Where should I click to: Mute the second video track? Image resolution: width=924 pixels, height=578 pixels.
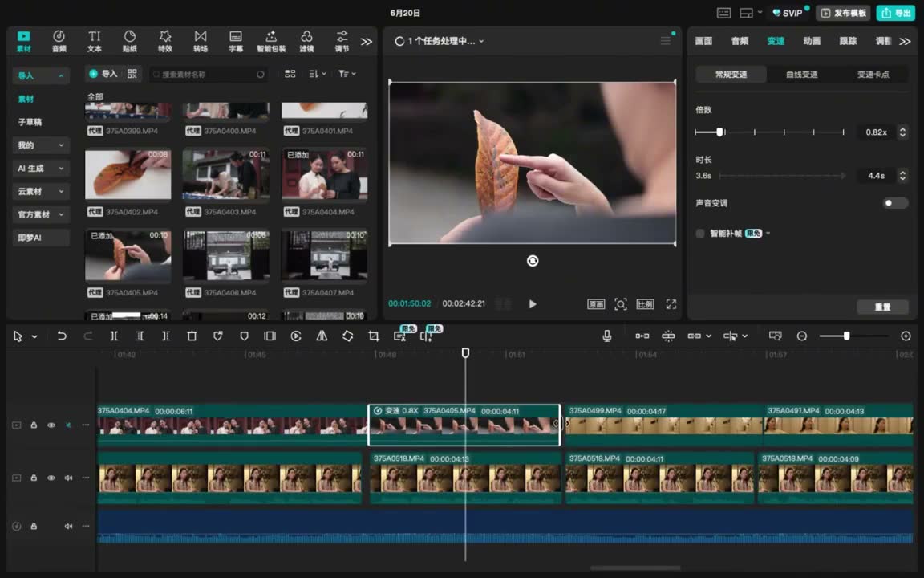pos(68,478)
